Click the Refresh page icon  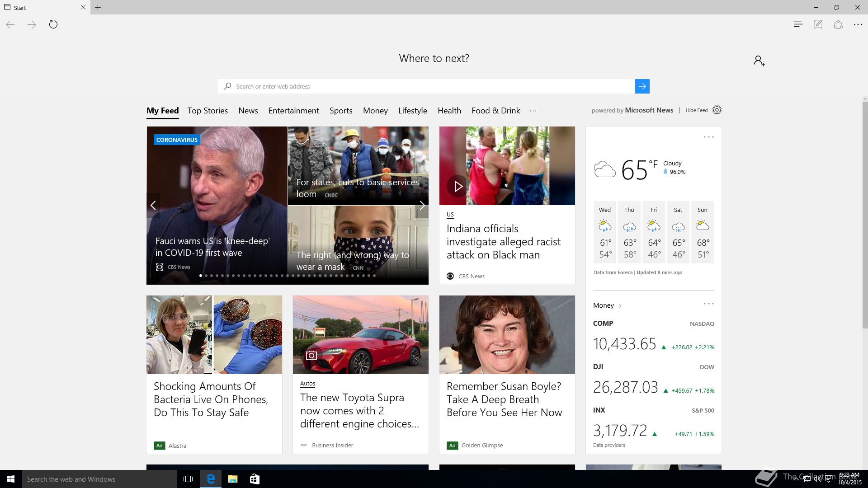pyautogui.click(x=53, y=24)
